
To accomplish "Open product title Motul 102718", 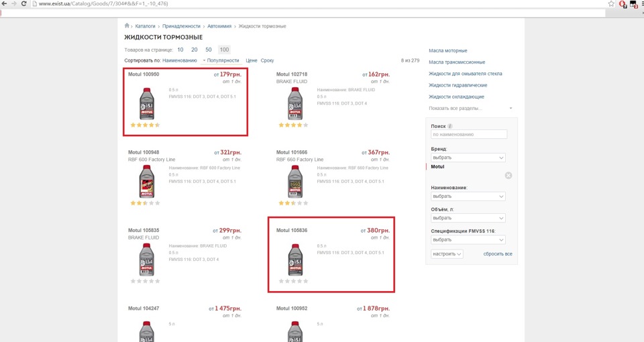I will coord(292,74).
